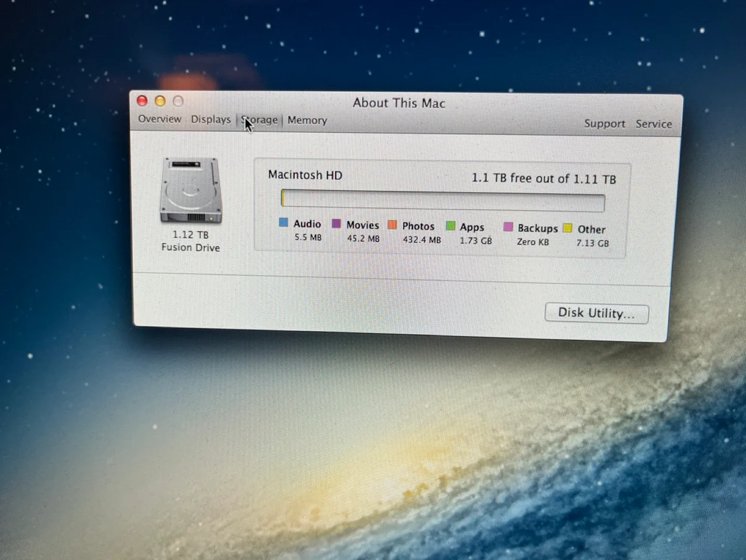
Task: Select the magenta Backups legend square
Action: coord(508,226)
